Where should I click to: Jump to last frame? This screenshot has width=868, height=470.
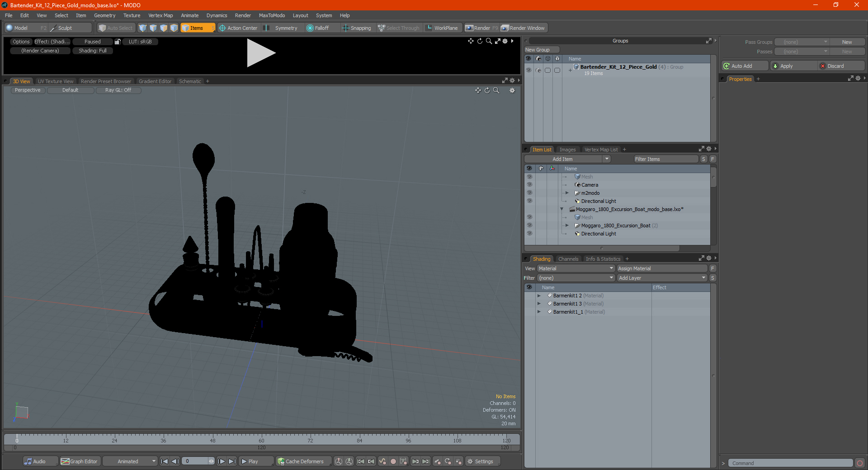[232, 461]
